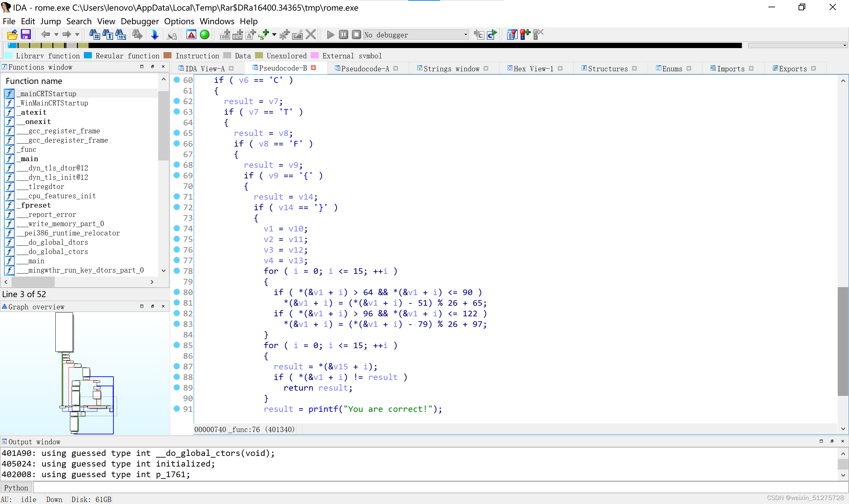
Task: Click the External symbol pink swatch
Action: pos(315,55)
